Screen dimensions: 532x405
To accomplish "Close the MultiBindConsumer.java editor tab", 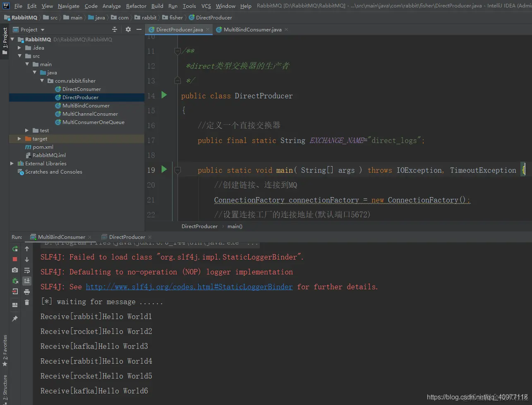I will (286, 29).
